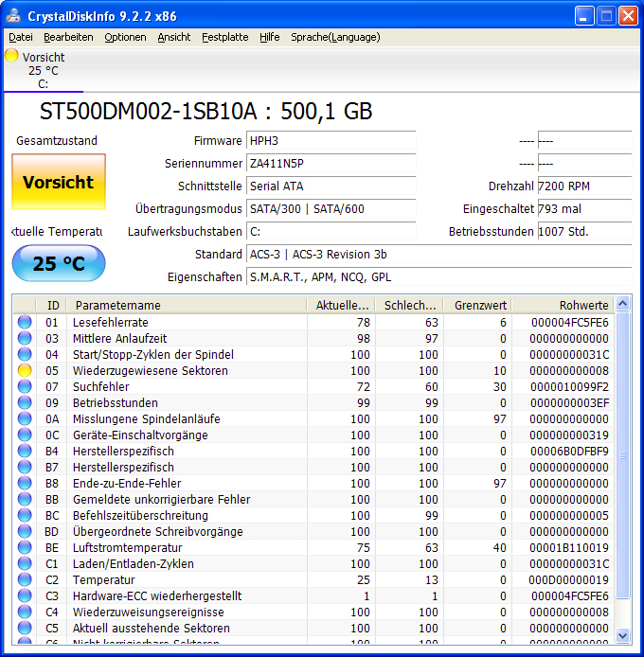Screen dimensions: 644x657
Task: Click the Parametername column header
Action: [187, 305]
